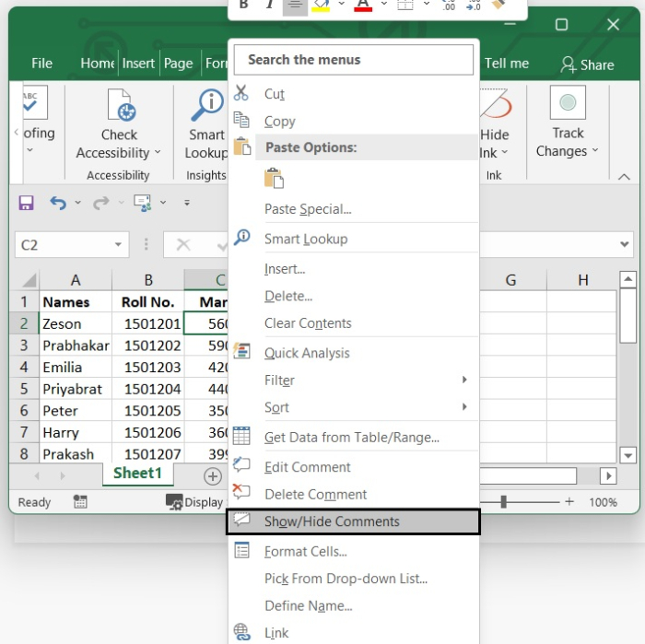The height and width of the screenshot is (644, 645).
Task: Click the Bold icon in mini toolbar
Action: coord(243,5)
